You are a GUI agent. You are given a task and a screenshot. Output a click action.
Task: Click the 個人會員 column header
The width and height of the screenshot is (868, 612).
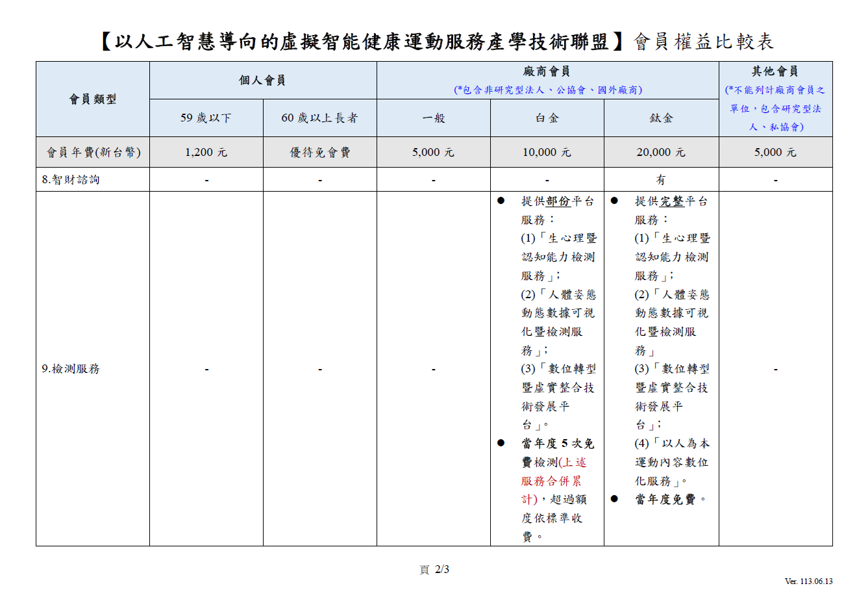tap(262, 80)
